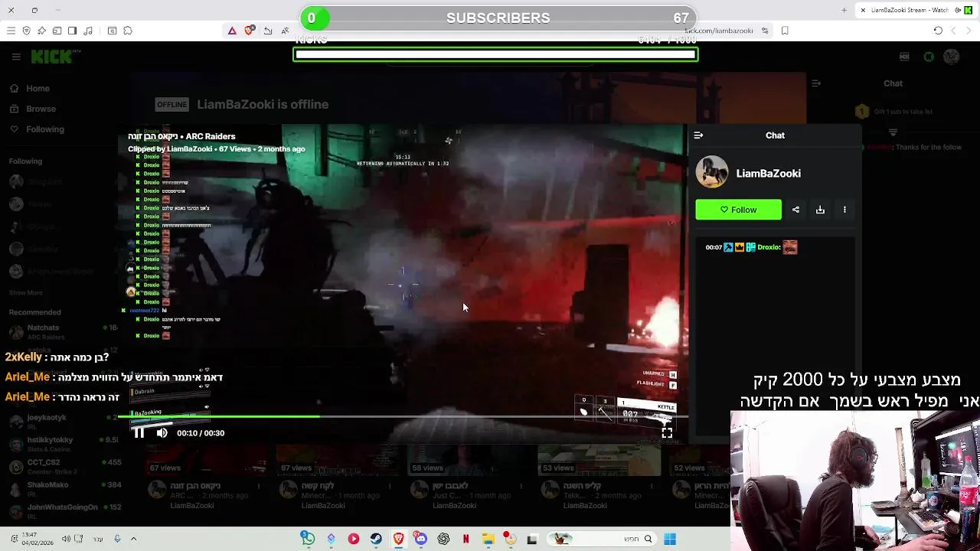Click the Windows Start button
Viewport: 980px width, 551px height.
point(670,539)
